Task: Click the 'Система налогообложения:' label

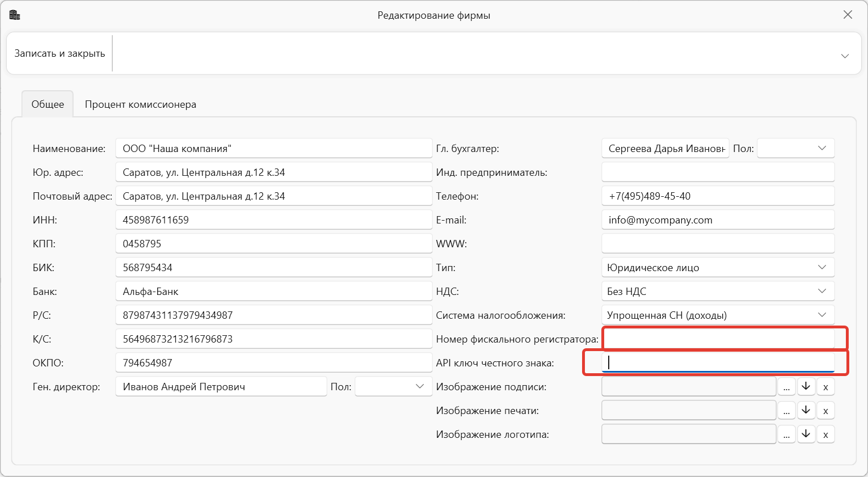Action: click(x=500, y=315)
